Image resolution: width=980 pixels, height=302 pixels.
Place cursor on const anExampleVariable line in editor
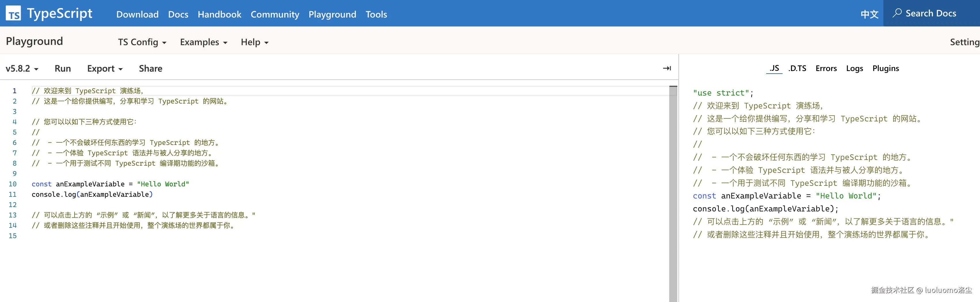110,184
